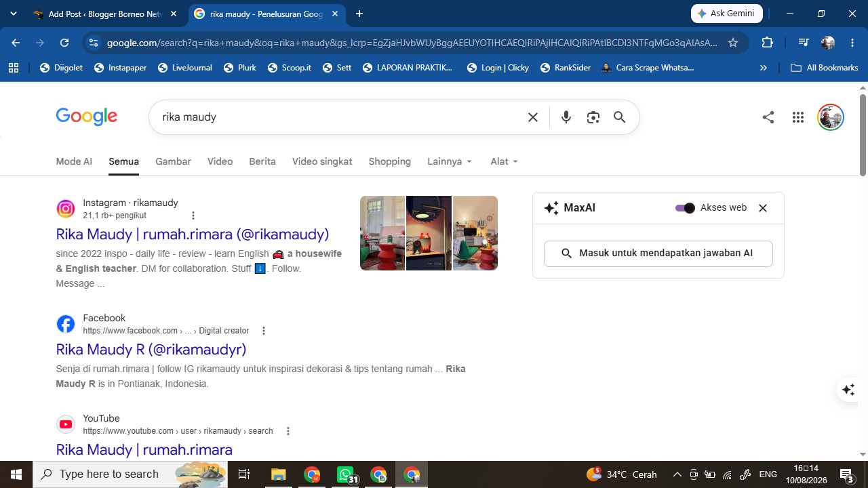Image resolution: width=868 pixels, height=488 pixels.
Task: Open the LiveJournal bookmark
Action: 184,68
